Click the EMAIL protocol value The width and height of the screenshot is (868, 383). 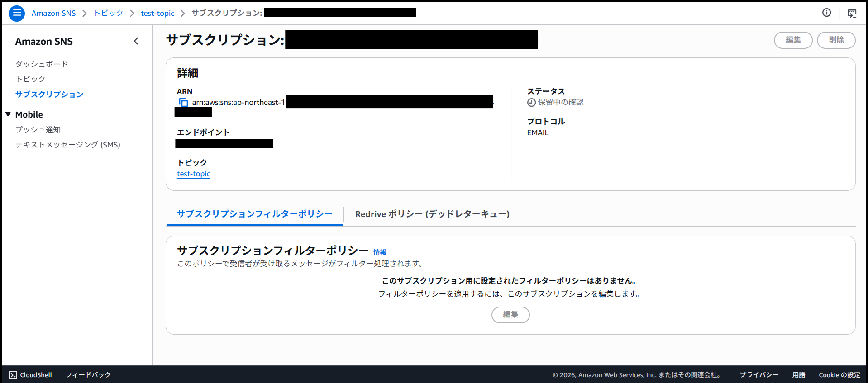pyautogui.click(x=538, y=133)
